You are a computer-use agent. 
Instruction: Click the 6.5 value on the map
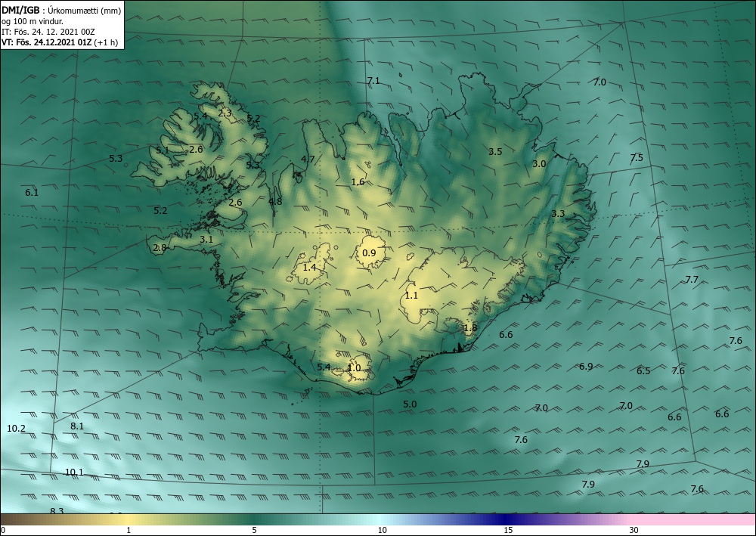click(x=643, y=370)
